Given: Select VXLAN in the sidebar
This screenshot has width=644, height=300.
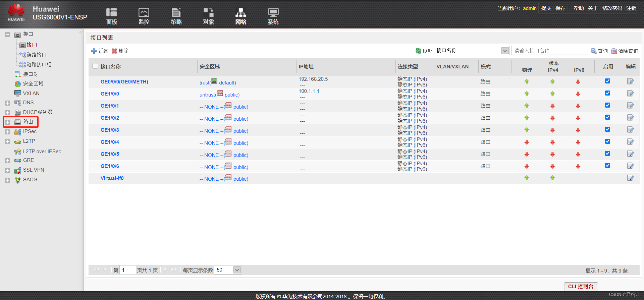Looking at the screenshot, I should (31, 93).
